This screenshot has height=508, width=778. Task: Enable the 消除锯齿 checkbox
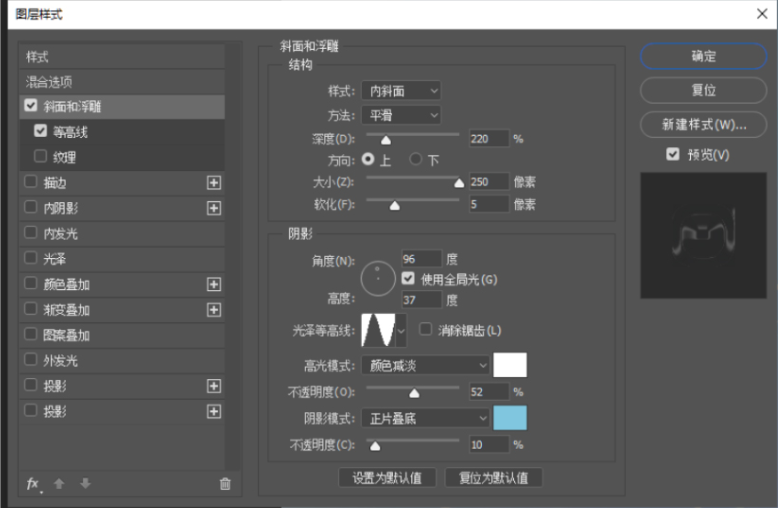426,329
